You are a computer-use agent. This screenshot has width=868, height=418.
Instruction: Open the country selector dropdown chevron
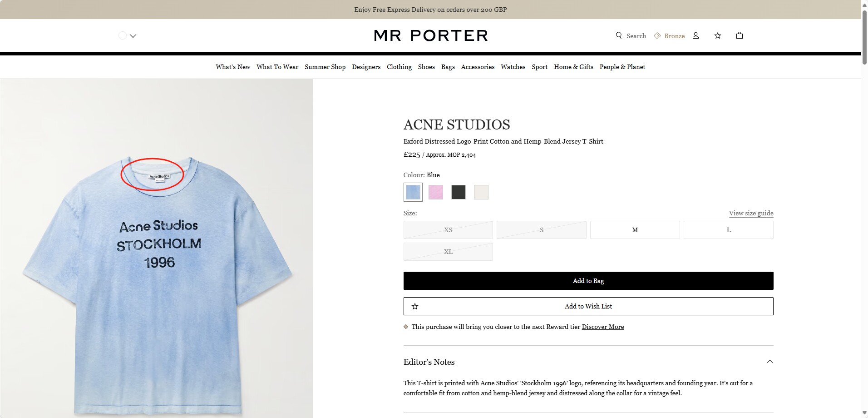133,36
